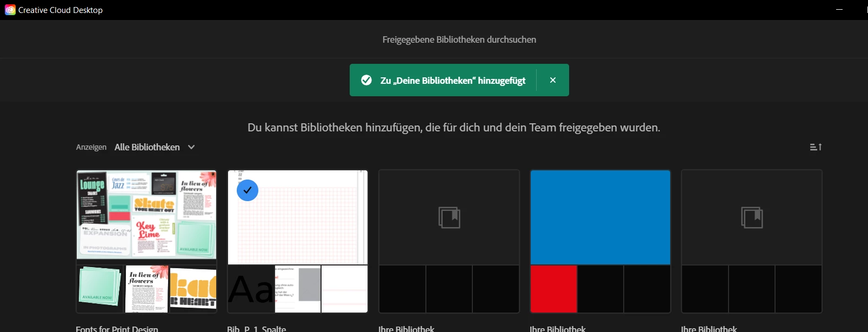Screen dimensions: 868x332
Task: Open the Fonts for Print Design thumbnail
Action: click(146, 215)
